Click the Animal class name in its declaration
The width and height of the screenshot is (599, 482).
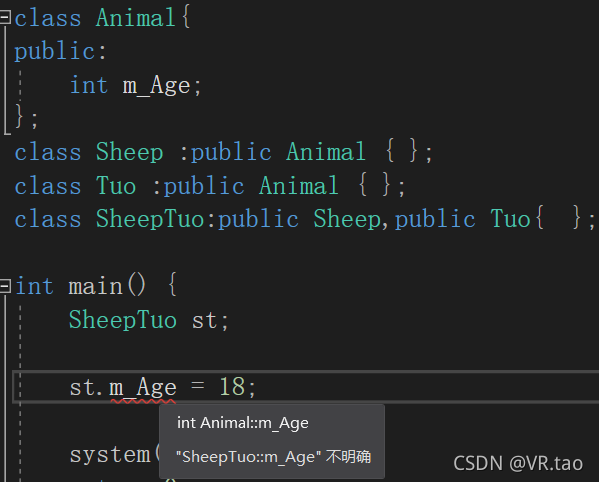[136, 18]
